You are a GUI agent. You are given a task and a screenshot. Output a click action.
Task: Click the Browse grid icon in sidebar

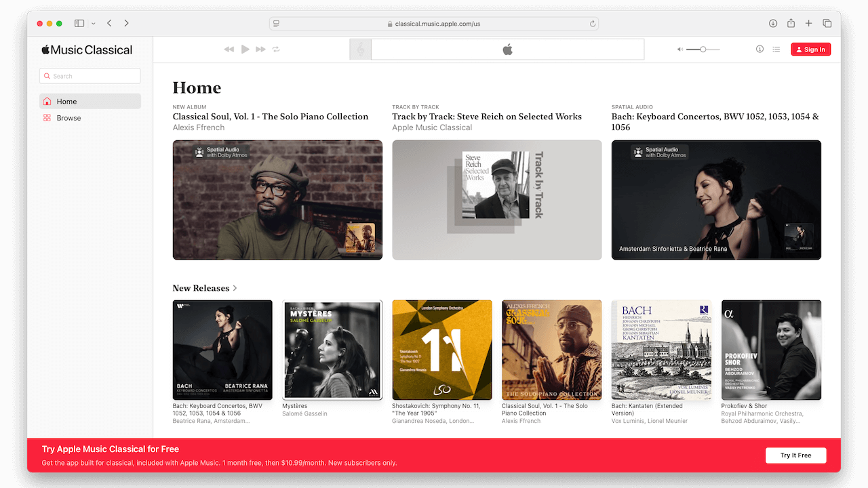(47, 118)
